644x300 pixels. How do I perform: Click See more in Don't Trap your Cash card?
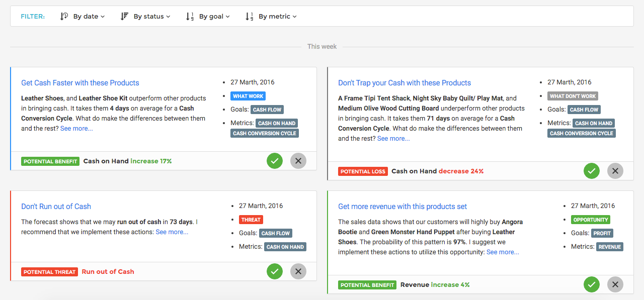(x=393, y=138)
